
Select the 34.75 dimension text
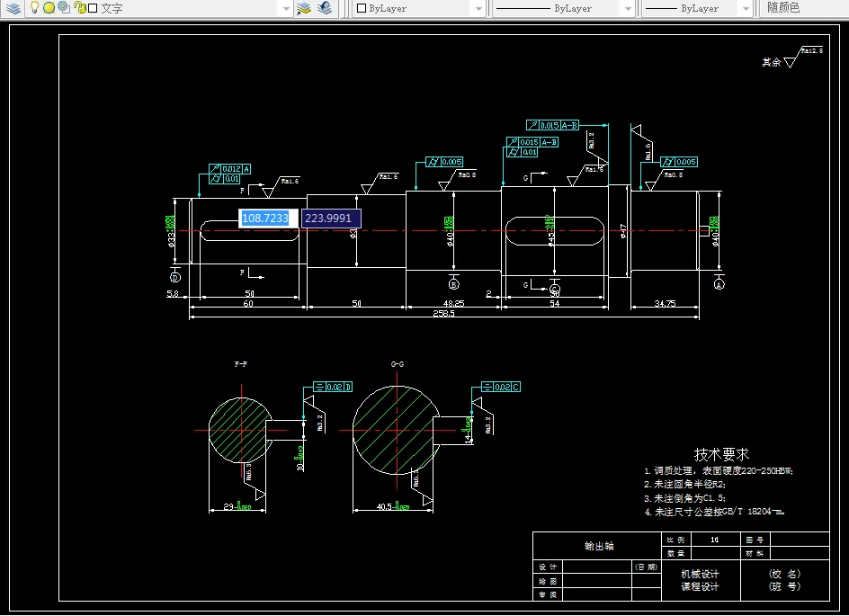pyautogui.click(x=665, y=304)
